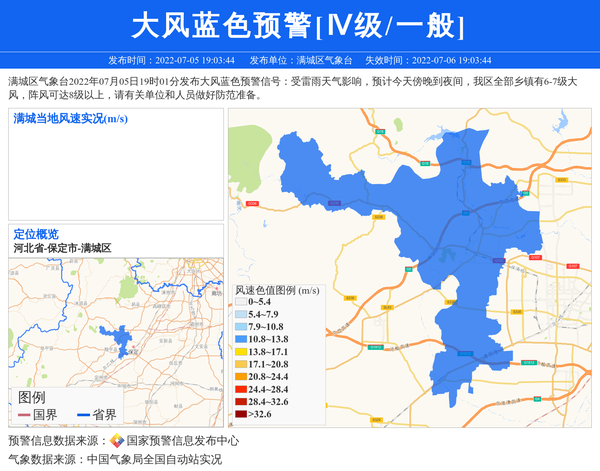The image size is (600, 471).
Task: Click the 10.8~13.8 blue legend swatch
Action: click(241, 339)
